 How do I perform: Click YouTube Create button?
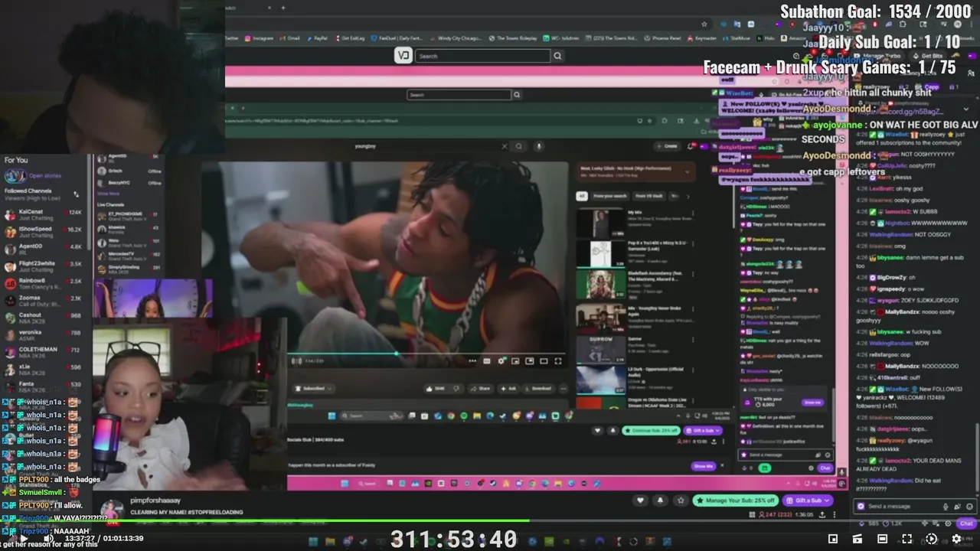pyautogui.click(x=668, y=146)
